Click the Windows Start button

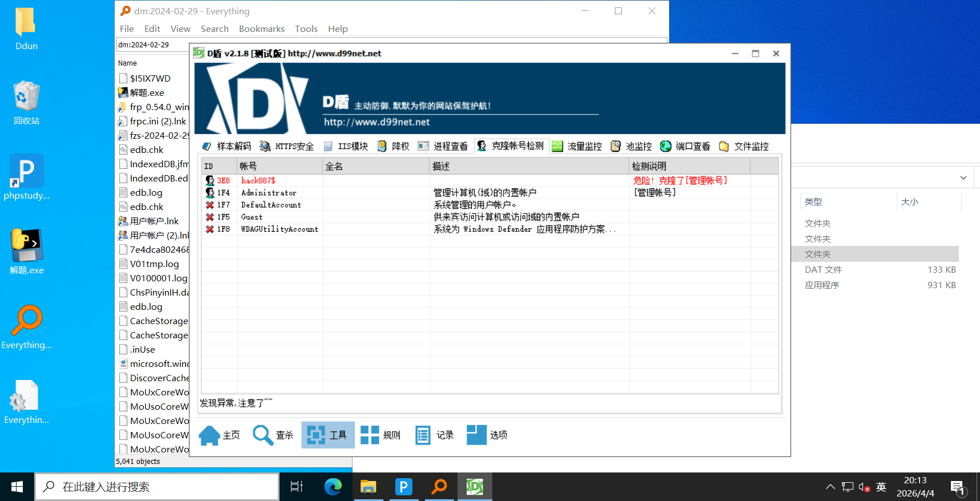[x=17, y=487]
